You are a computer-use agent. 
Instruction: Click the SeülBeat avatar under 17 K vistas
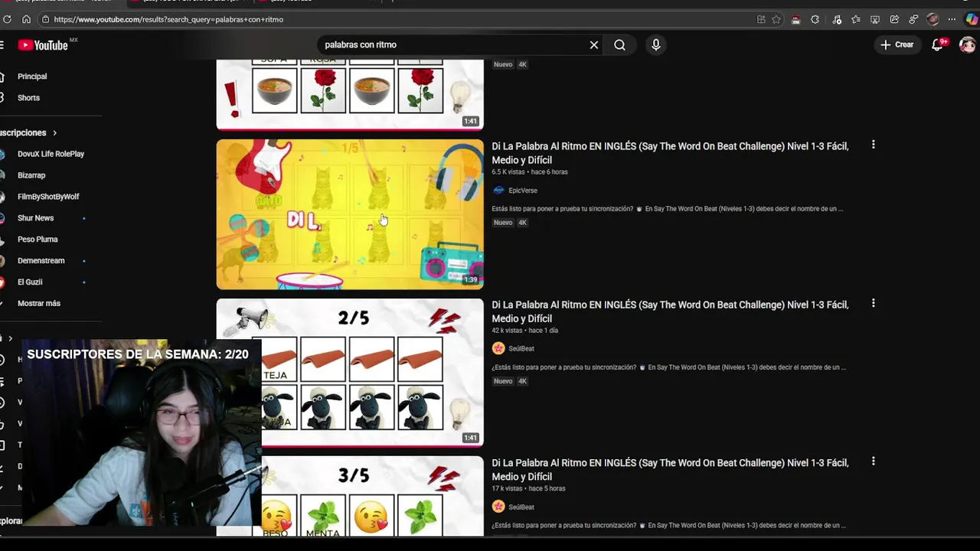pos(498,507)
